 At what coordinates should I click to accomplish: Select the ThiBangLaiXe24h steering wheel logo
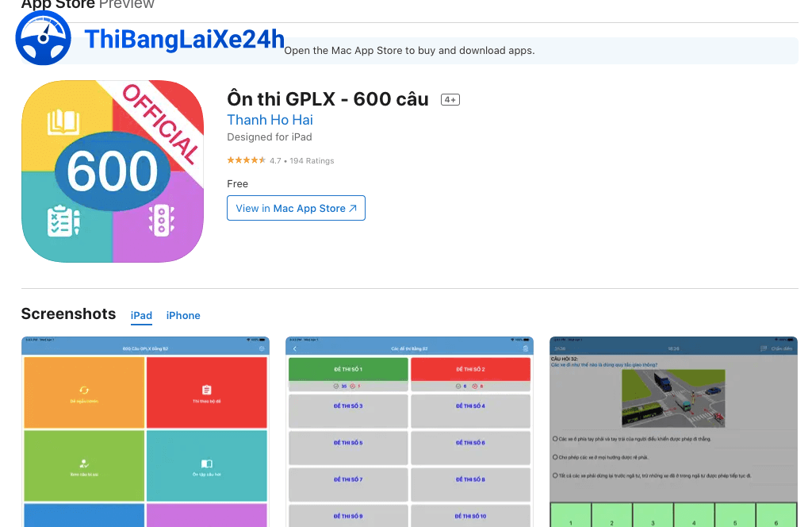pos(44,37)
